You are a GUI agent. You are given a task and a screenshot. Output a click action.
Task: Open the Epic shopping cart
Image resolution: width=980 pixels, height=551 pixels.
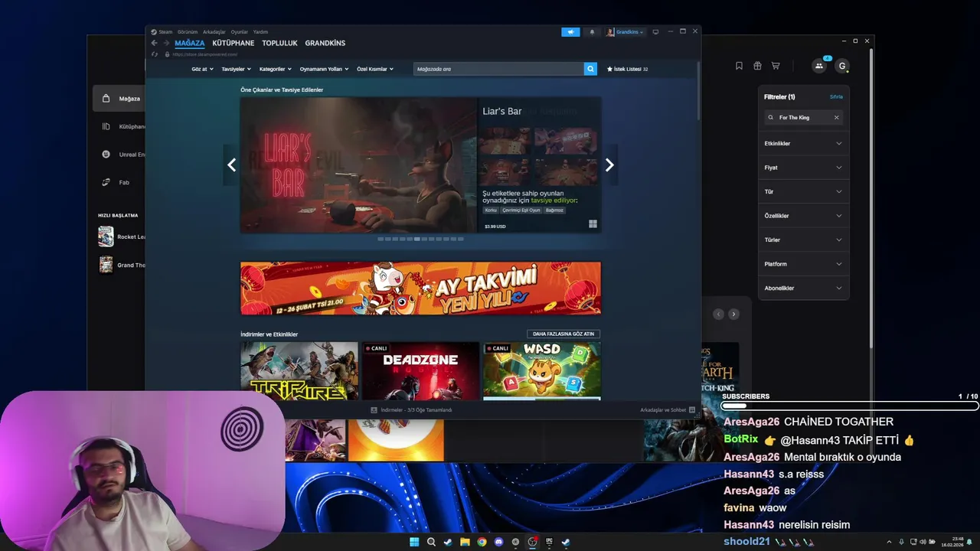pyautogui.click(x=776, y=66)
